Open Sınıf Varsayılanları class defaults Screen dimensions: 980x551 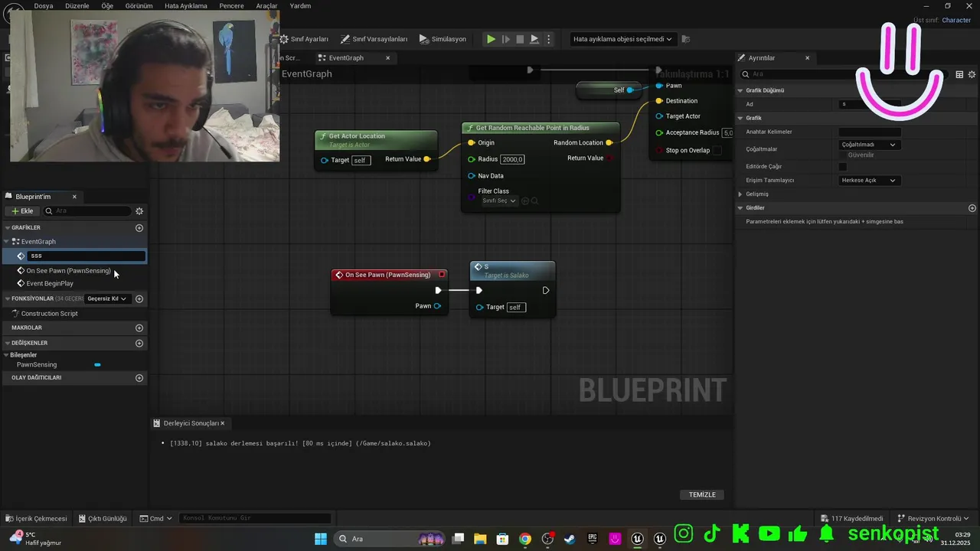(374, 39)
